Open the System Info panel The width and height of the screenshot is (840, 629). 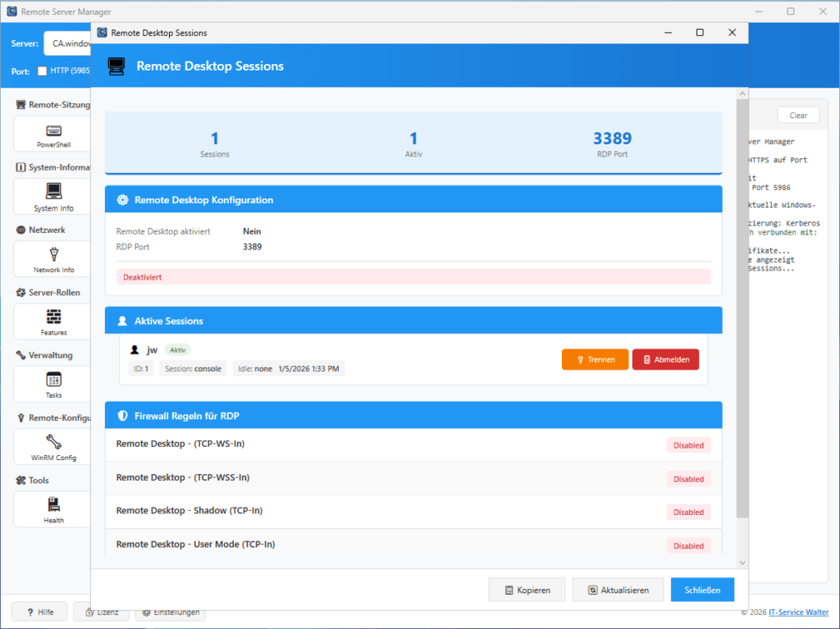52,196
